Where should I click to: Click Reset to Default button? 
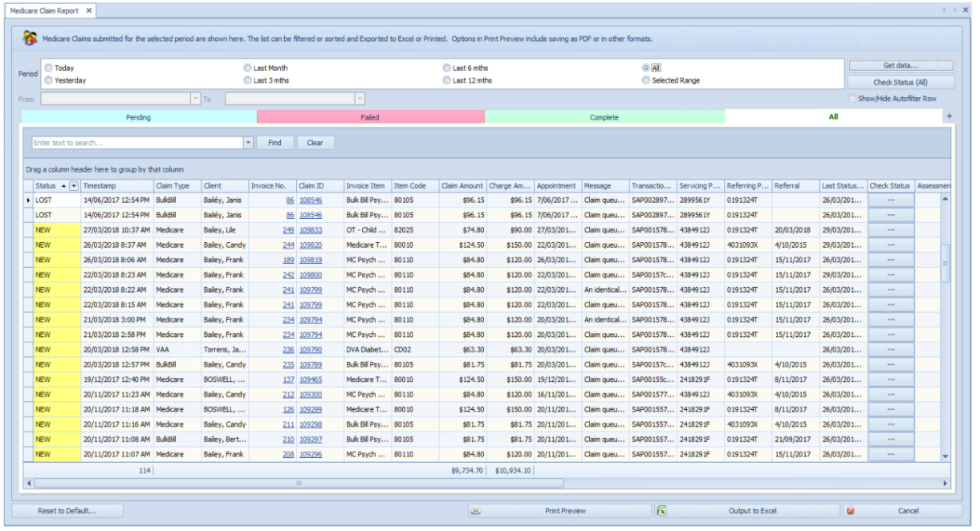(x=67, y=511)
